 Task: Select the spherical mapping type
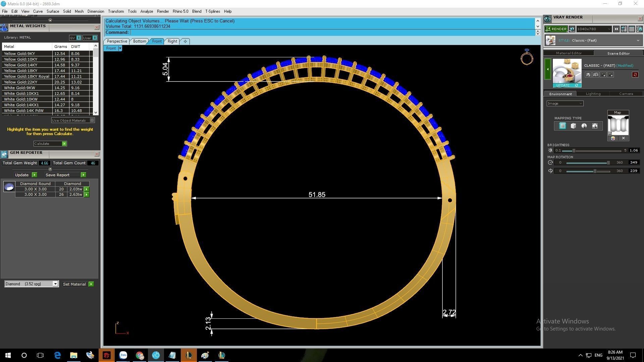pyautogui.click(x=584, y=126)
